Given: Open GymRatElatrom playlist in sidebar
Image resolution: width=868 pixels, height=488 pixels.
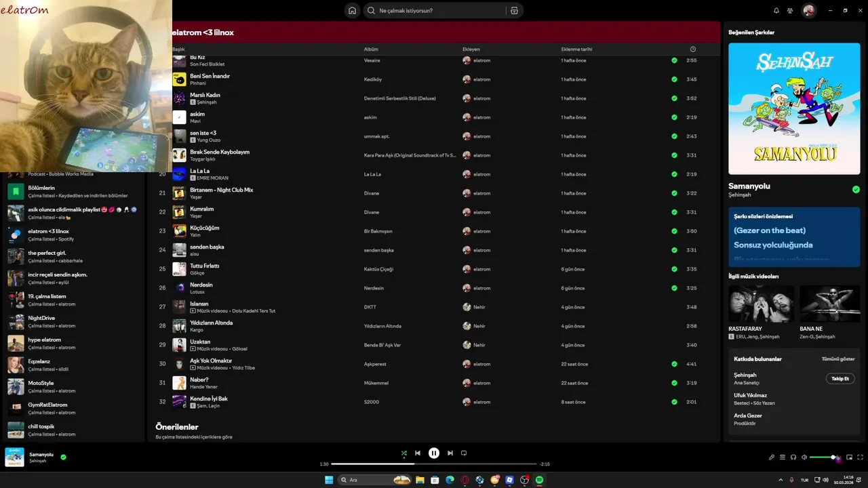Looking at the screenshot, I should (x=73, y=409).
